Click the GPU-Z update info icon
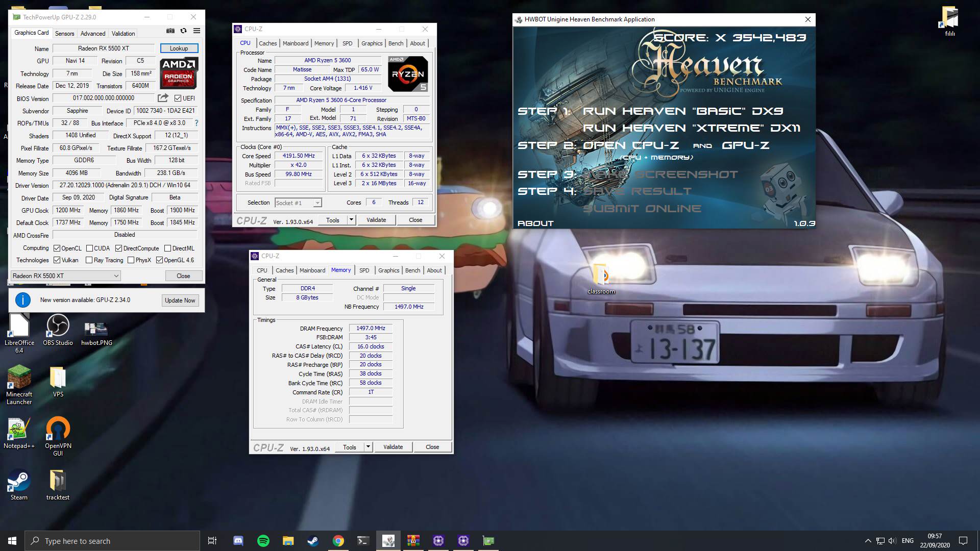This screenshot has height=551, width=980. [x=23, y=300]
